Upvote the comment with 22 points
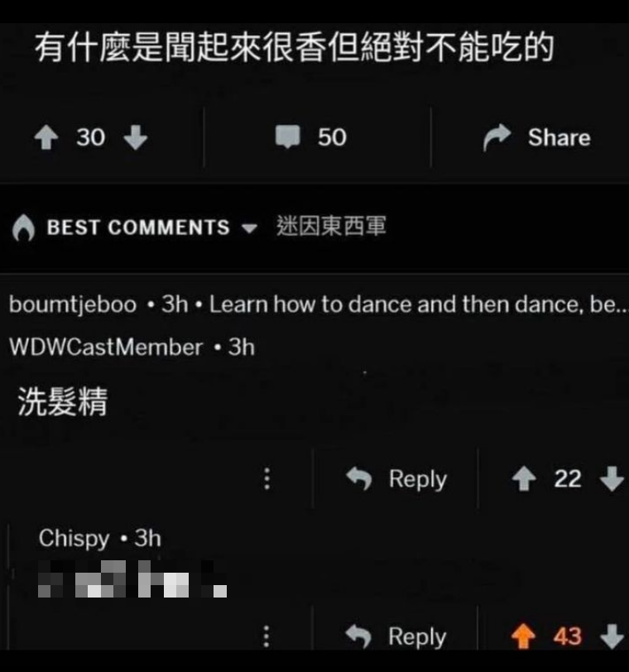The height and width of the screenshot is (672, 629). point(524,478)
